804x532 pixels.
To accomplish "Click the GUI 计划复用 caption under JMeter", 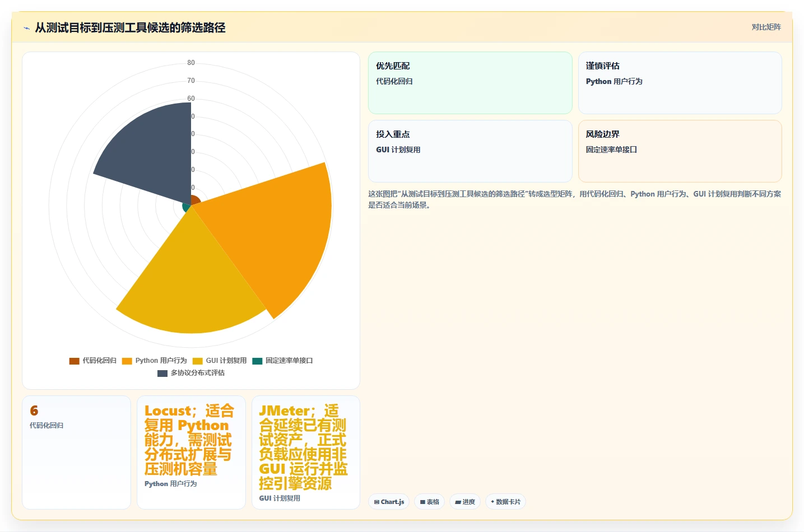I will (280, 498).
